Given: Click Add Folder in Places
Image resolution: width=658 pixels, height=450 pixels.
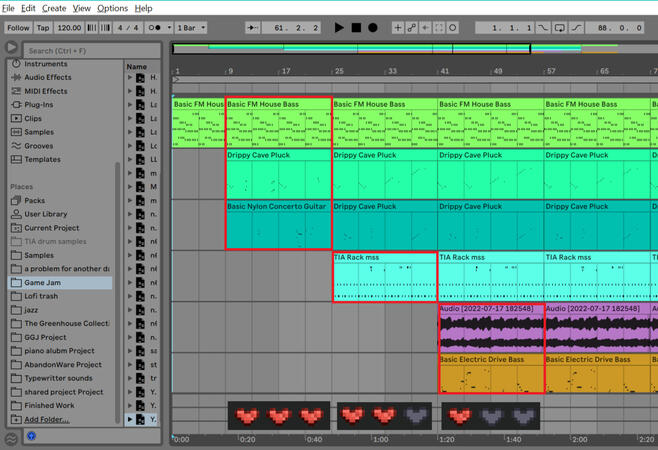Looking at the screenshot, I should tap(47, 419).
